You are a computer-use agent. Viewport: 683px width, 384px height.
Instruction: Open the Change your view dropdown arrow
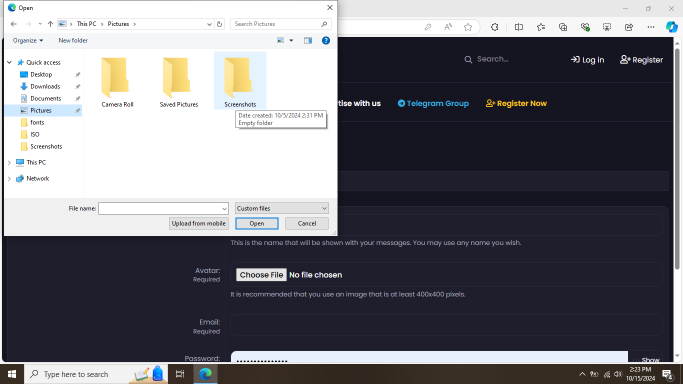coord(291,40)
